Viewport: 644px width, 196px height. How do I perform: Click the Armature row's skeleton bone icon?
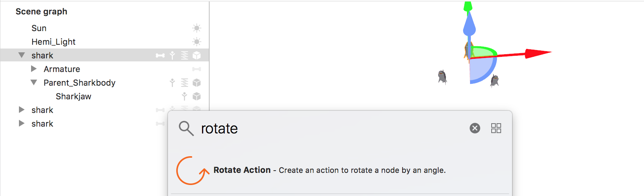click(x=196, y=69)
